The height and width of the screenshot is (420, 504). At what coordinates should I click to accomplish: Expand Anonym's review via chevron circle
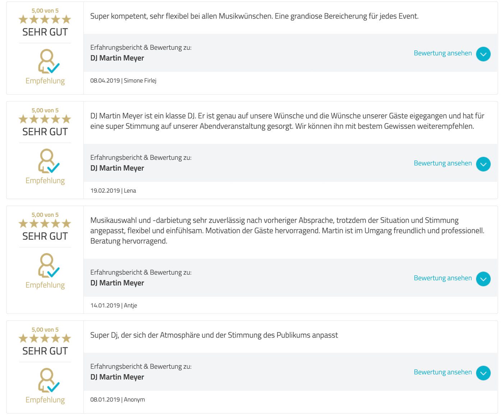click(483, 373)
